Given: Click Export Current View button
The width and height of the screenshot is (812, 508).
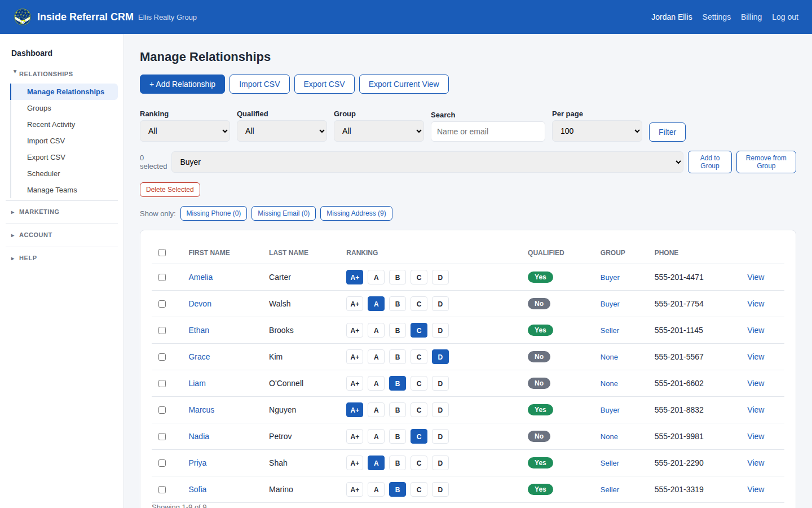Looking at the screenshot, I should pos(404,84).
